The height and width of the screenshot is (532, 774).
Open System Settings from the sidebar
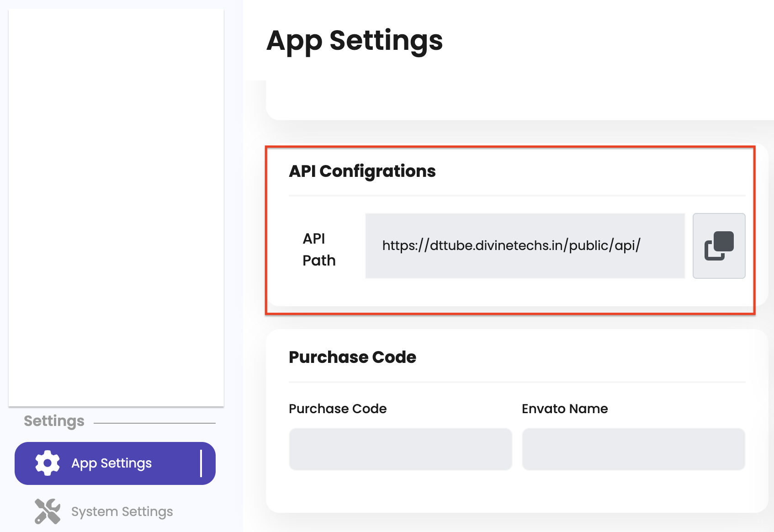coord(122,511)
